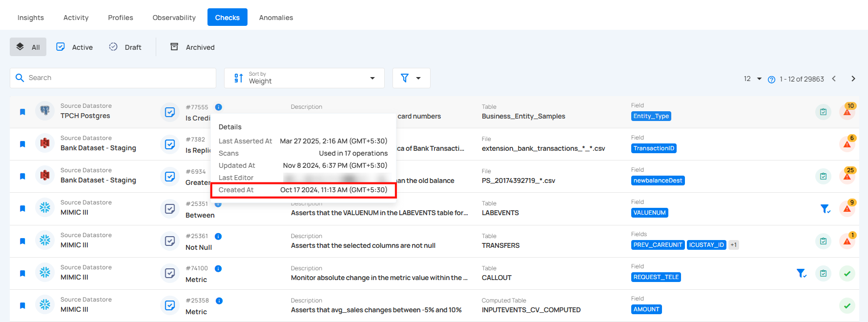This screenshot has width=868, height=322.
Task: Open the 25 anomalies warning for newbalanceDest
Action: [847, 176]
